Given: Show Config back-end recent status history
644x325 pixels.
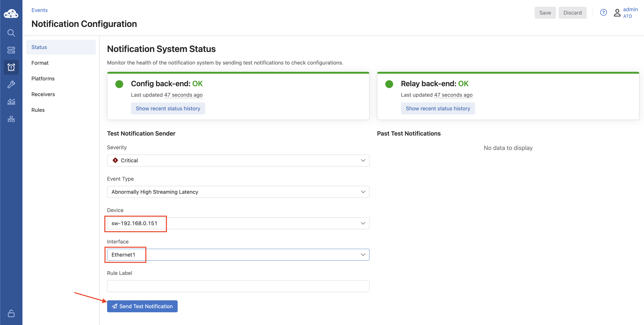Looking at the screenshot, I should coord(168,108).
